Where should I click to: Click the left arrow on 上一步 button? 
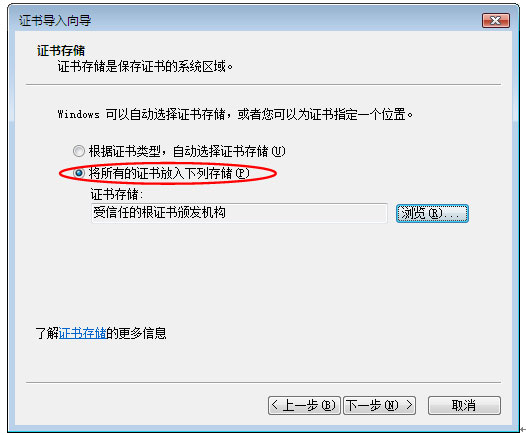pyautogui.click(x=274, y=405)
